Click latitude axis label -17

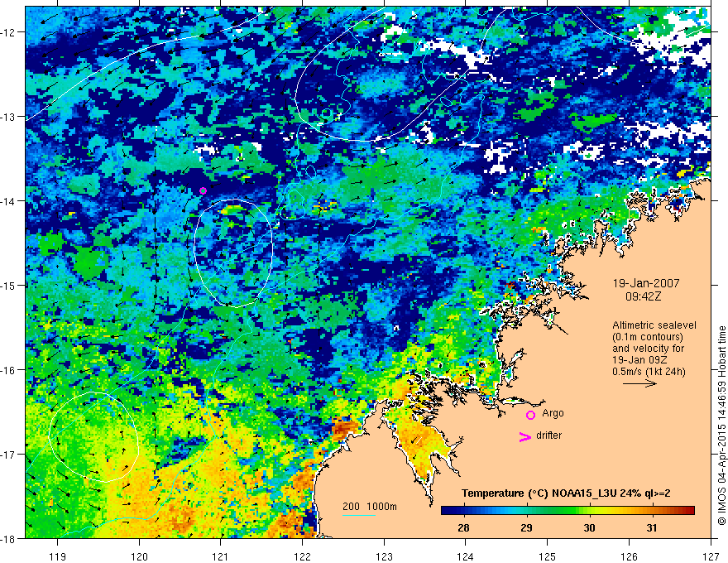point(9,455)
